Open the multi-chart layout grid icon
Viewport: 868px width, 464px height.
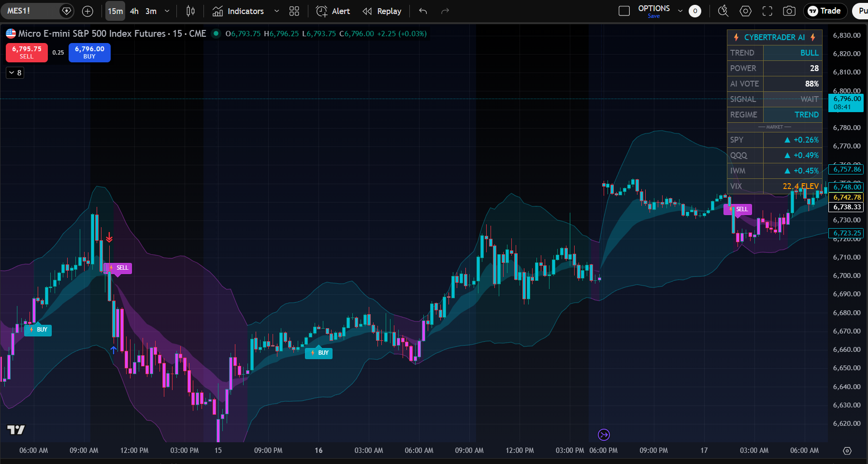(294, 11)
